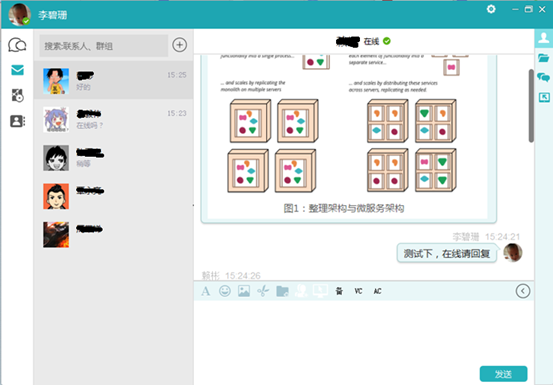Send a file using the folder icon
Image resolution: width=553 pixels, height=385 pixels.
click(x=282, y=291)
